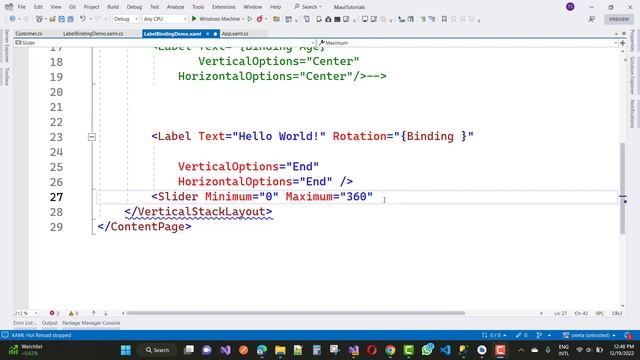
Task: Start debugging with green play icon
Action: [194, 19]
